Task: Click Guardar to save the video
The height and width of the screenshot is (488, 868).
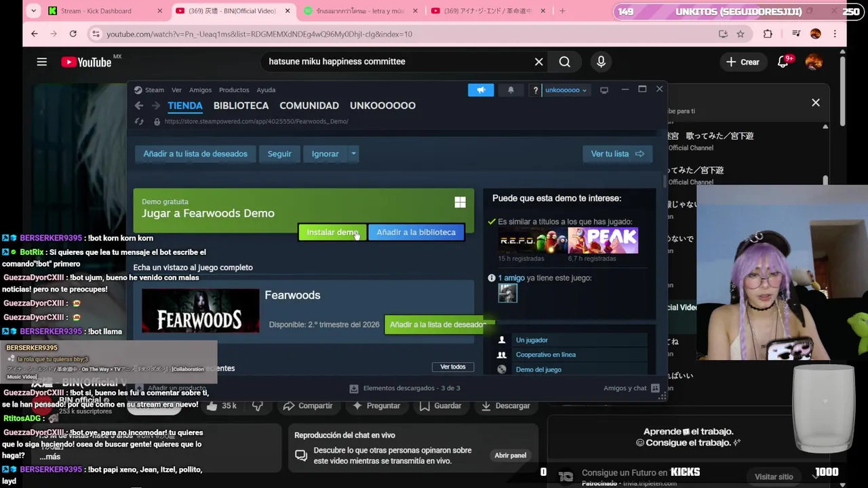Action: click(440, 405)
